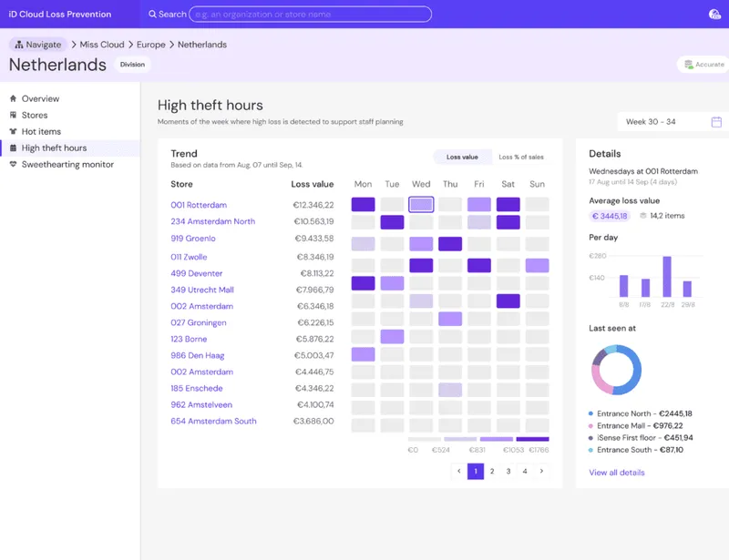Open Sweethearting monitor in sidebar
The width and height of the screenshot is (729, 560).
70,164
